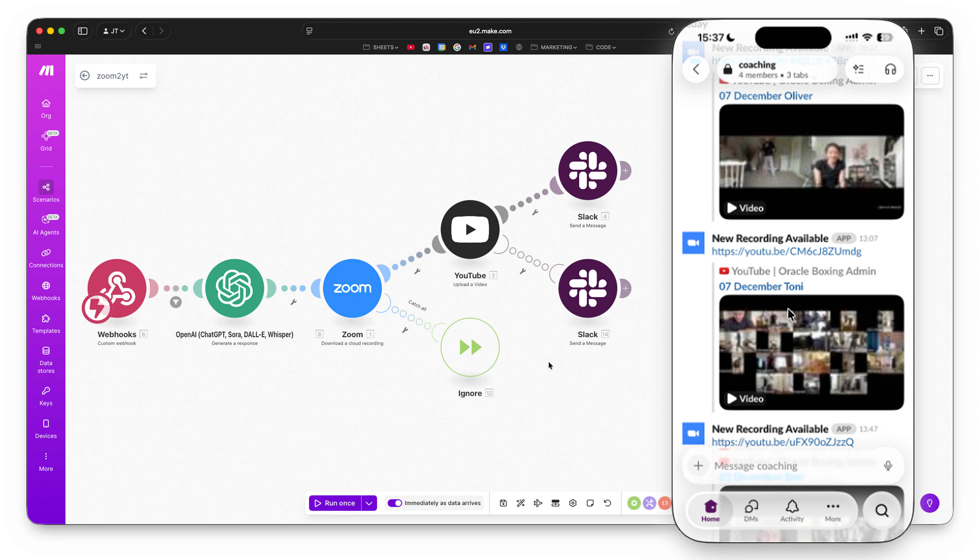Open the filter between Webhooks and OpenAI modules
The image size is (980, 560).
tap(176, 302)
